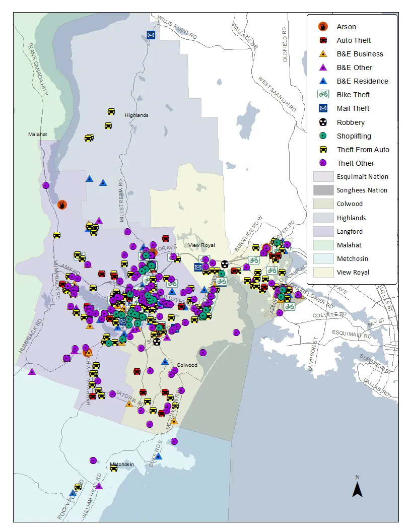Click the Auto Theft legend icon

(x=323, y=40)
